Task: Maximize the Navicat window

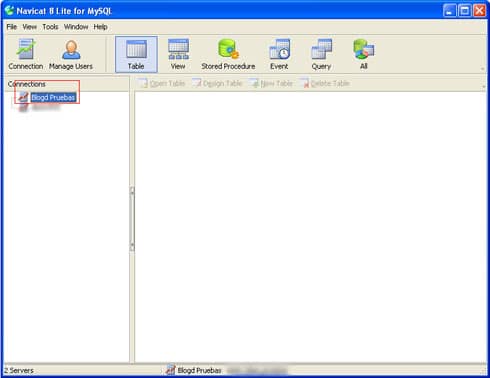Action: (x=464, y=11)
